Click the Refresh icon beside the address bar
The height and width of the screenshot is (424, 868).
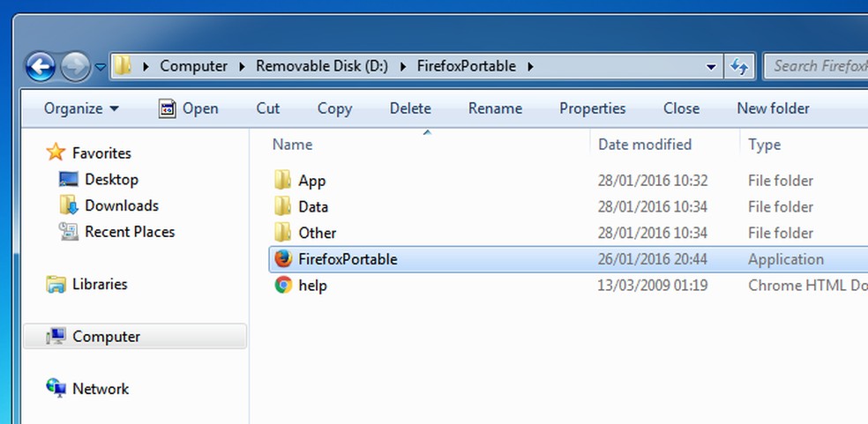tap(738, 66)
